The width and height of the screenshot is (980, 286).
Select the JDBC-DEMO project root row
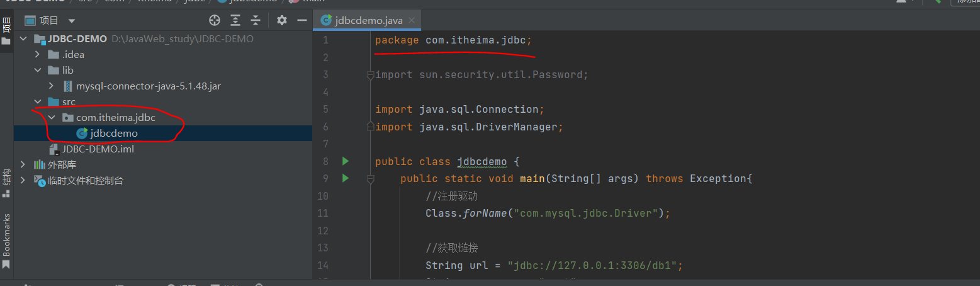tap(163, 39)
